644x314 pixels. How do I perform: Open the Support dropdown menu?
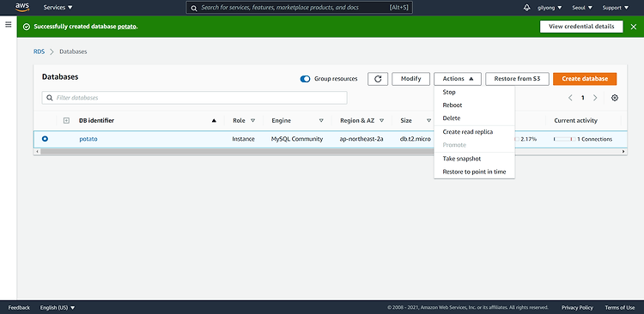click(616, 8)
